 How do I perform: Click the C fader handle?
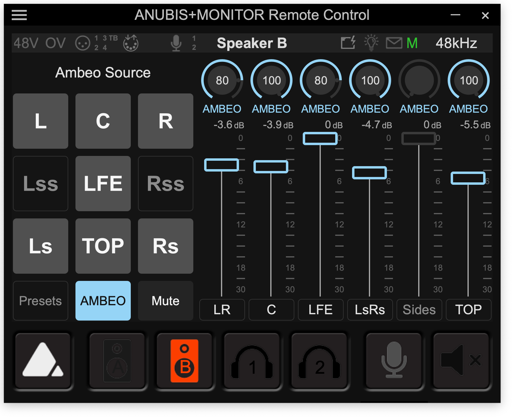271,167
